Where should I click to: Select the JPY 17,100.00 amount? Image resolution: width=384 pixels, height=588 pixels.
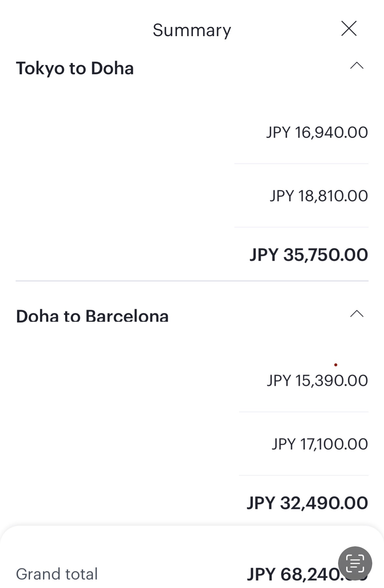320,444
